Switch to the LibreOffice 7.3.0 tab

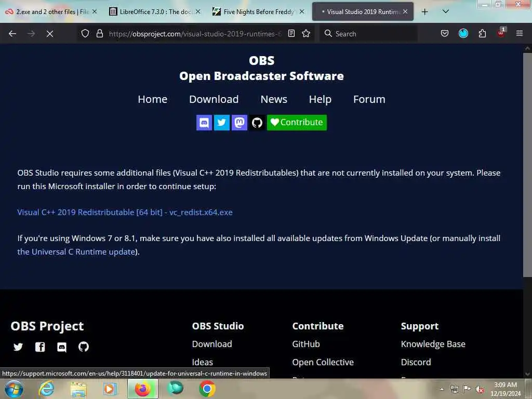(x=154, y=12)
